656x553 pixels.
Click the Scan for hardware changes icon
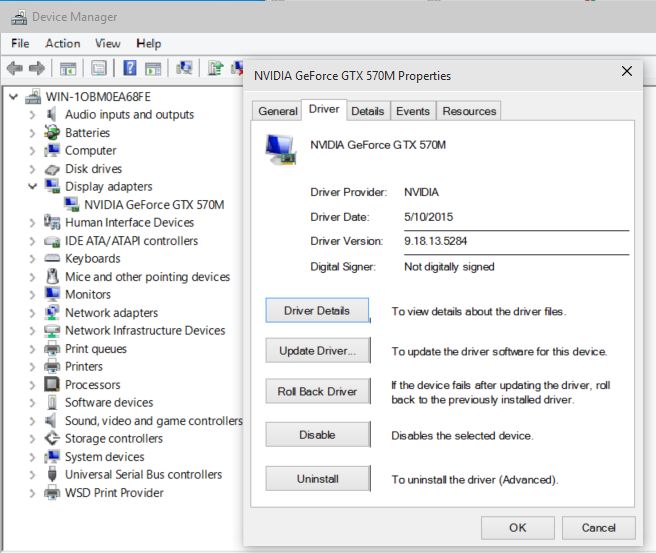tap(184, 68)
